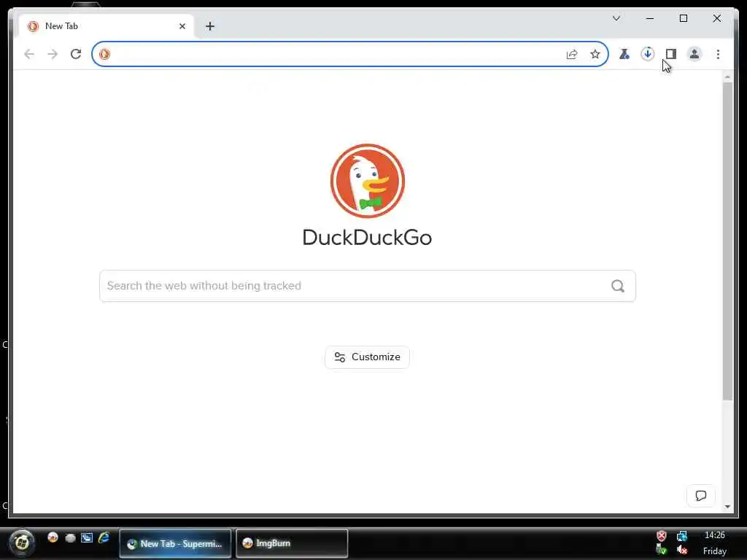The height and width of the screenshot is (560, 747).
Task: Go back to the previous page
Action: pyautogui.click(x=29, y=54)
